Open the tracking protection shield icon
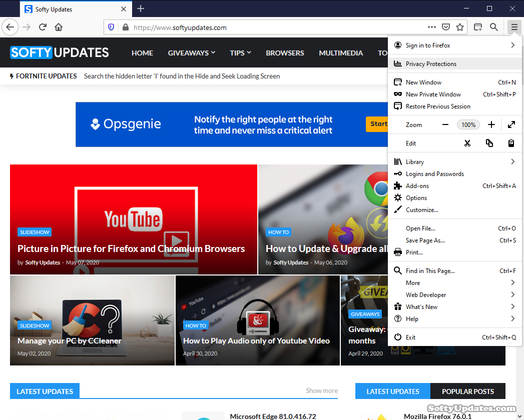Screen dimensions: 524x420 coord(111,27)
